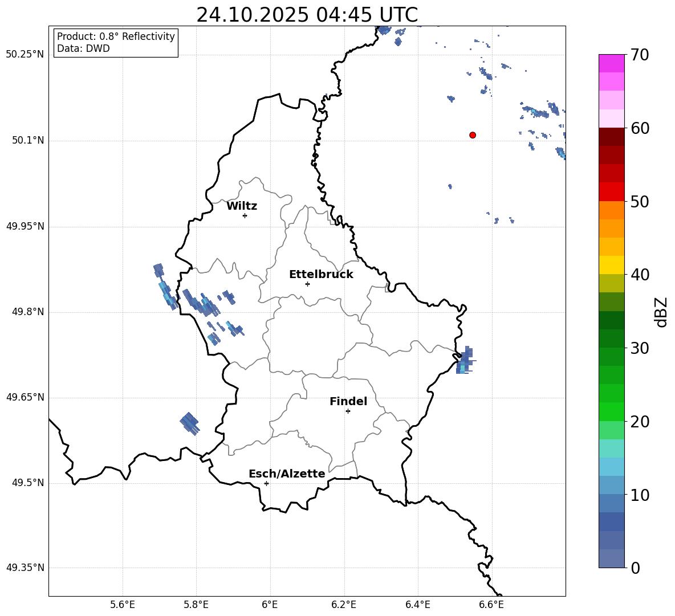Image resolution: width=675 pixels, height=616 pixels.
Task: Click the 49.95°N latitude tick label
Action: [25, 226]
